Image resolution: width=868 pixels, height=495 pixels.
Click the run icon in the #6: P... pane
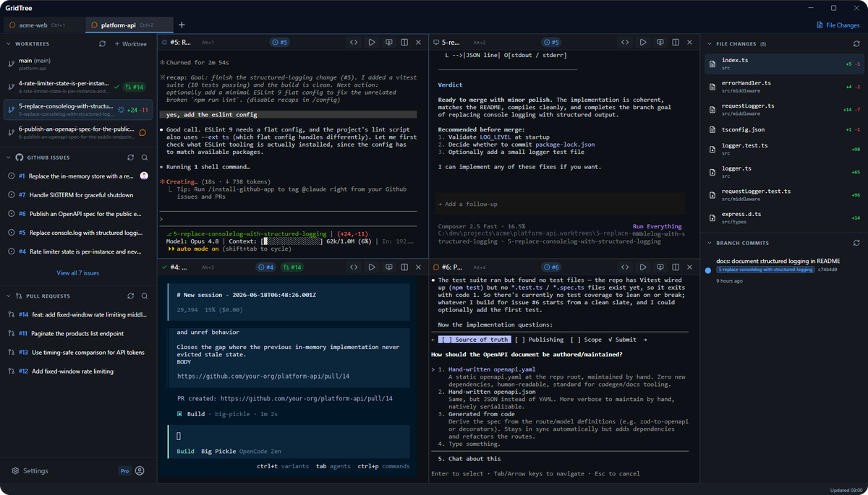(643, 267)
